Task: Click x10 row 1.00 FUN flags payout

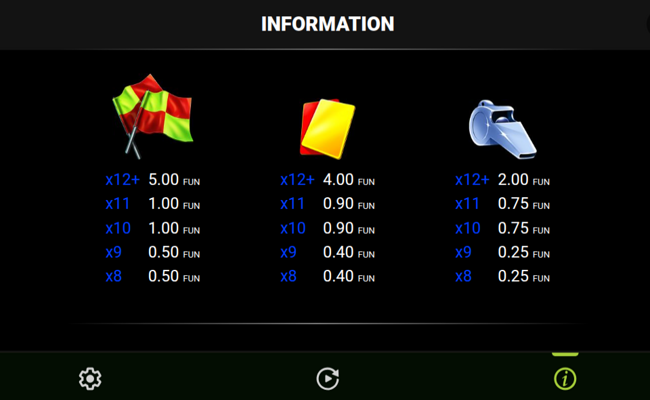Action: click(x=174, y=228)
